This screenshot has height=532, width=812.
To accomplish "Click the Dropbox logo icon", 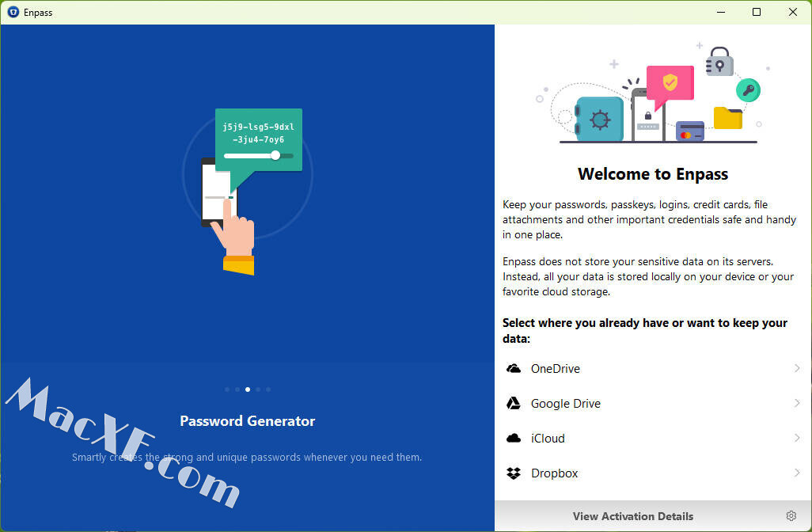I will pyautogui.click(x=513, y=473).
